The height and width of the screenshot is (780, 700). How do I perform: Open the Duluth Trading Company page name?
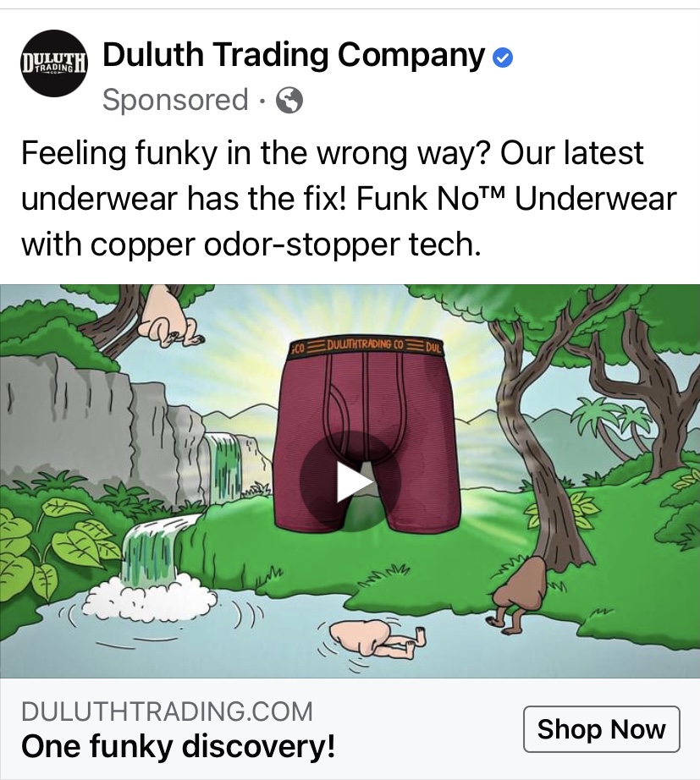[x=294, y=55]
